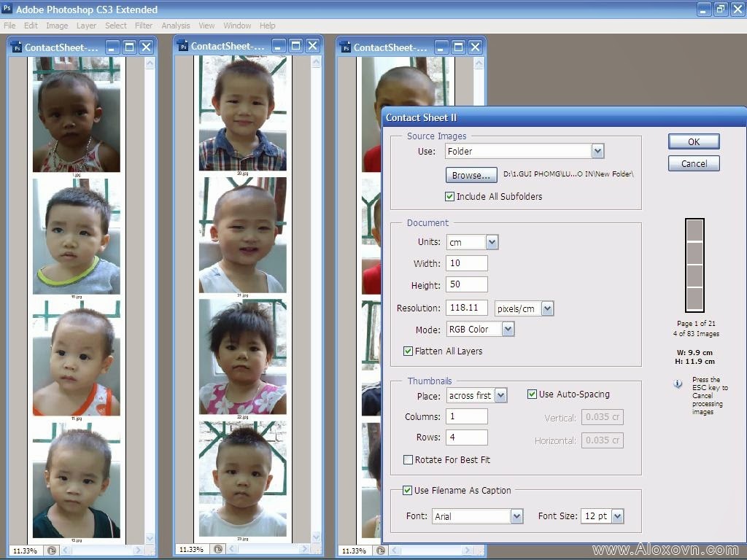This screenshot has width=747, height=560.
Task: Click the first ContactSheet window's scroll down arrow
Action: tap(150, 538)
